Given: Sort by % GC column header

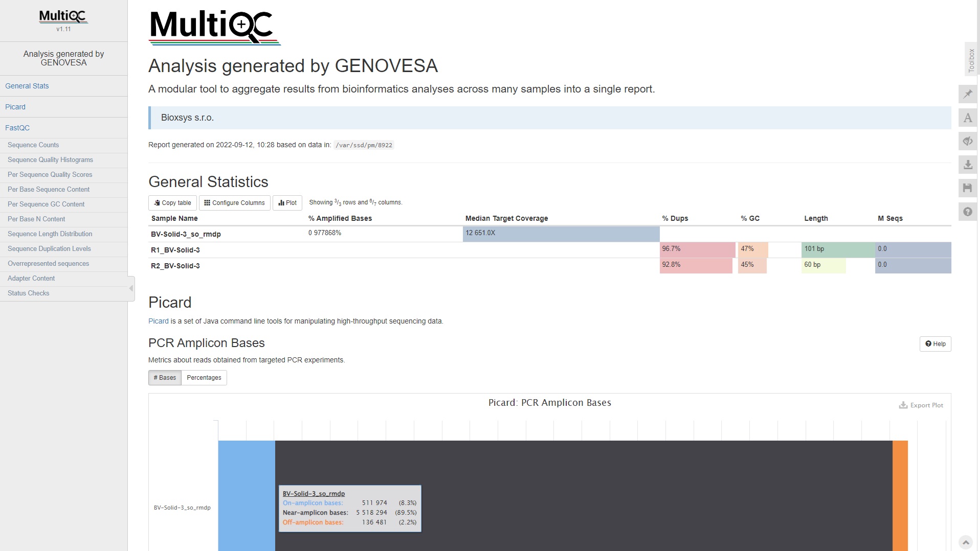Looking at the screenshot, I should point(750,218).
